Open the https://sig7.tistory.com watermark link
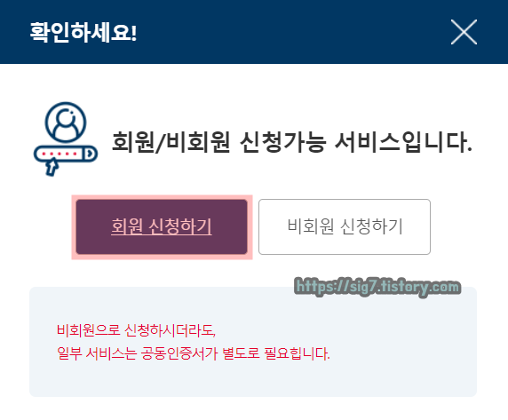The image size is (508, 420). 377,287
